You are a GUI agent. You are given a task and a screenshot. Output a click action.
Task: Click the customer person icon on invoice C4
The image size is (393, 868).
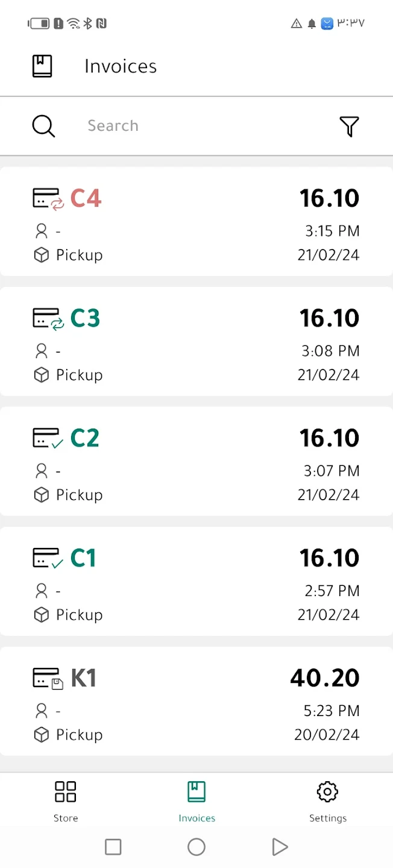coord(41,231)
